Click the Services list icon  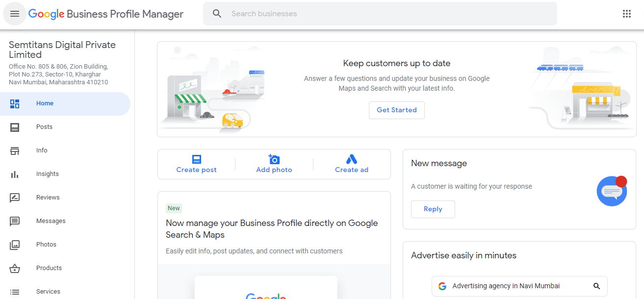pyautogui.click(x=15, y=292)
